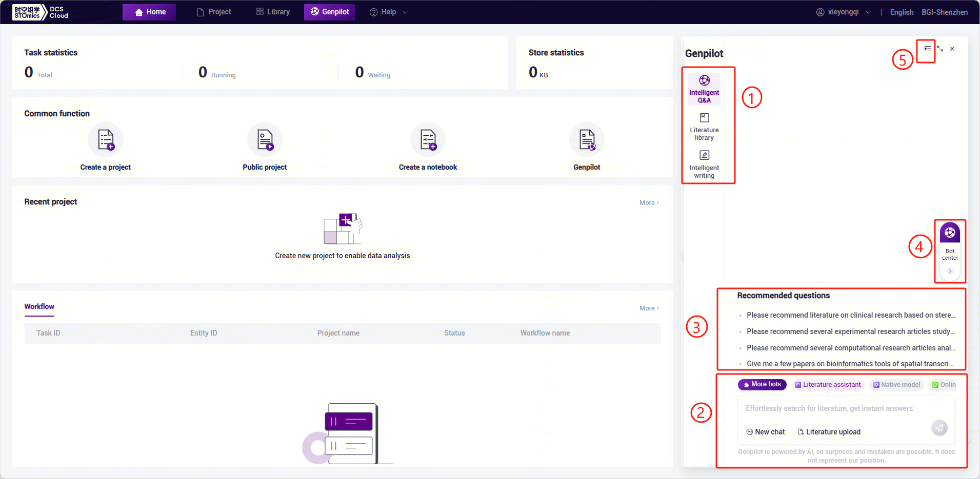Select the Workflow tab

tap(39, 307)
